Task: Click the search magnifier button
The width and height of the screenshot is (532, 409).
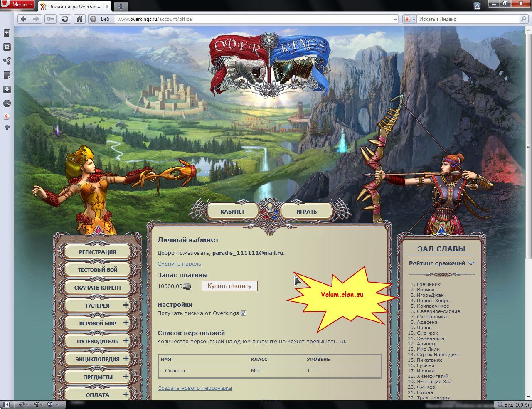Action: 524,19
